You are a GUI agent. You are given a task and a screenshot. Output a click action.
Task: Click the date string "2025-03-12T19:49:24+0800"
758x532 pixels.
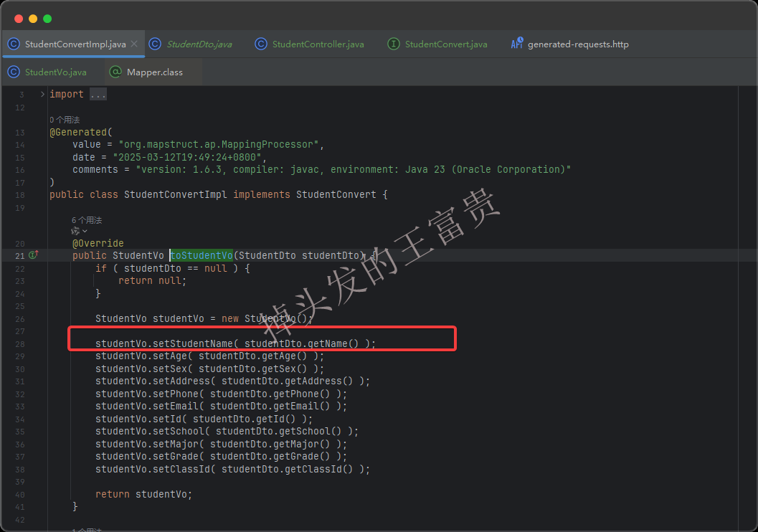point(187,157)
